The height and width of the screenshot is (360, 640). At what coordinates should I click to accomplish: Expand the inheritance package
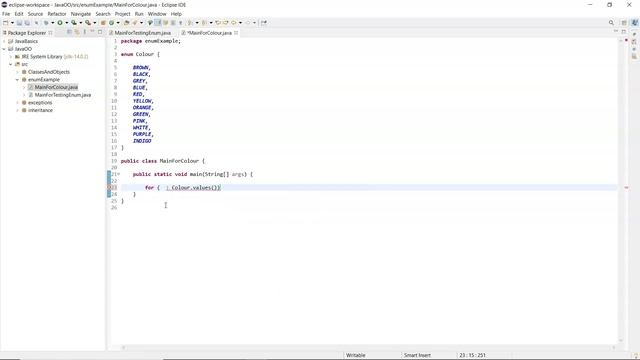[x=18, y=110]
